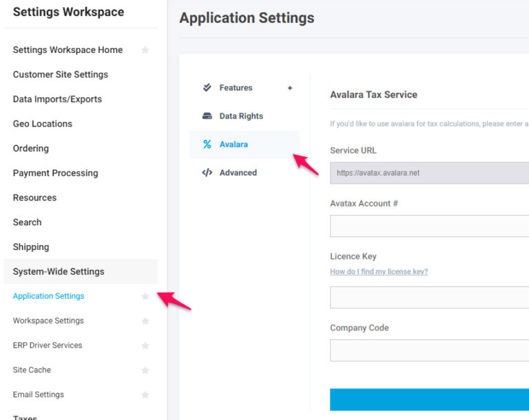This screenshot has height=420, width=529.
Task: Focus the Licence Key input field
Action: point(430,297)
